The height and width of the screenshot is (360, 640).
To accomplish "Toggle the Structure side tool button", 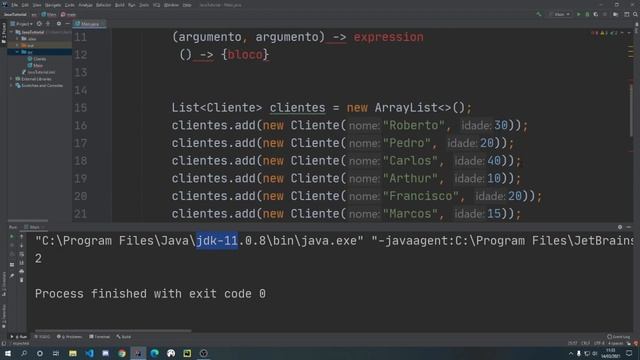I will coord(4,284).
